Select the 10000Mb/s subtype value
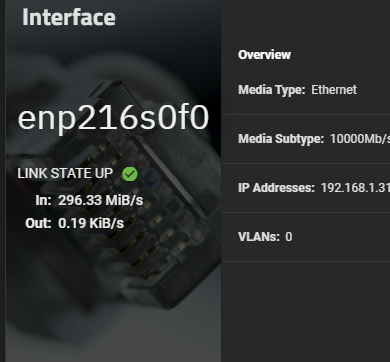The height and width of the screenshot is (362, 390). 360,139
